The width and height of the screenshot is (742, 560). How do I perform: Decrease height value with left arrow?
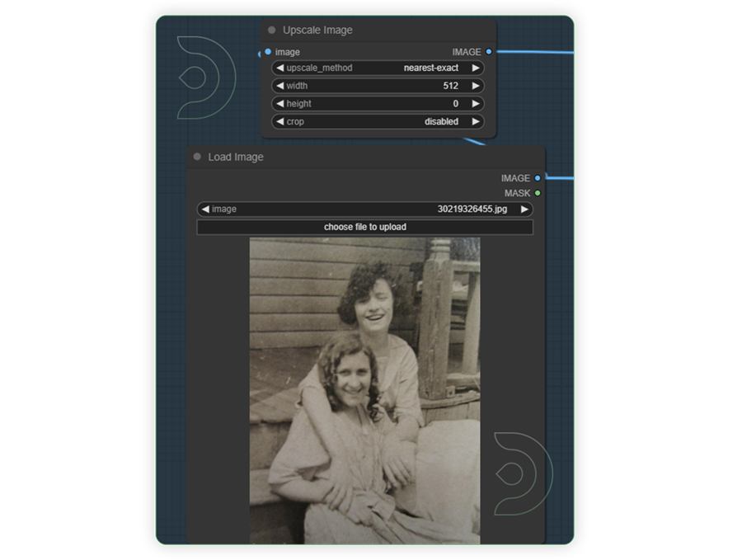[x=279, y=104]
